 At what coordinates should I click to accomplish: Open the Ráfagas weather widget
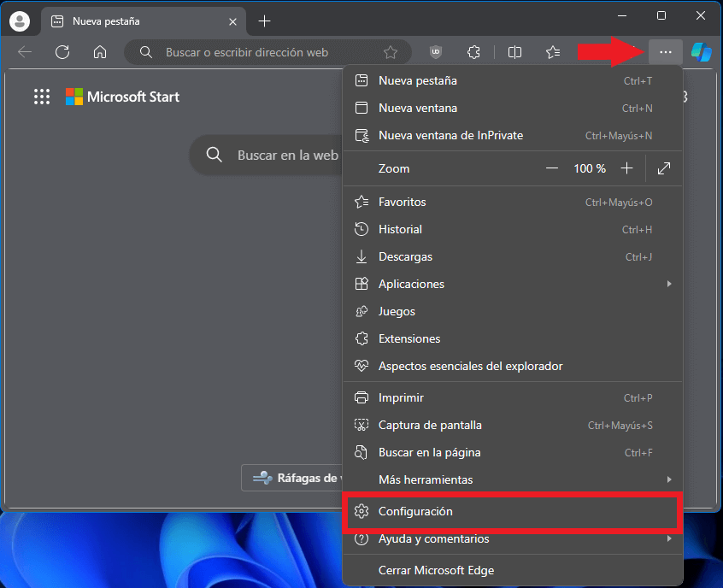292,478
